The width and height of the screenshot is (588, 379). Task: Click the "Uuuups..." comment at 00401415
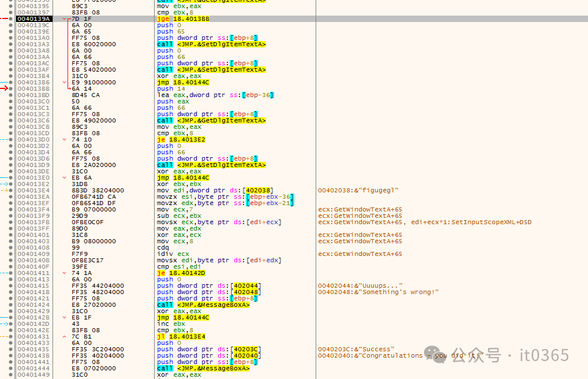[x=360, y=286]
